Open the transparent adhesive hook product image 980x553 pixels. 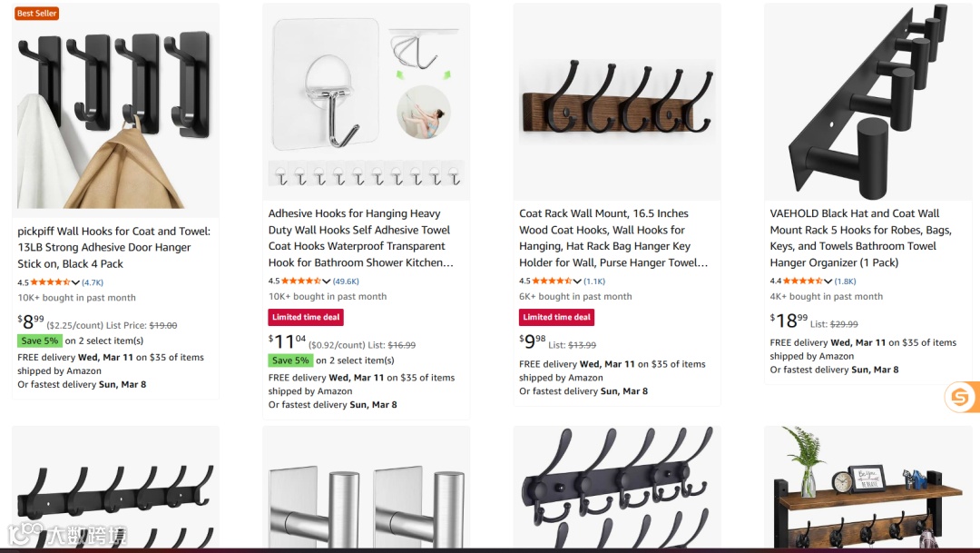click(x=367, y=102)
